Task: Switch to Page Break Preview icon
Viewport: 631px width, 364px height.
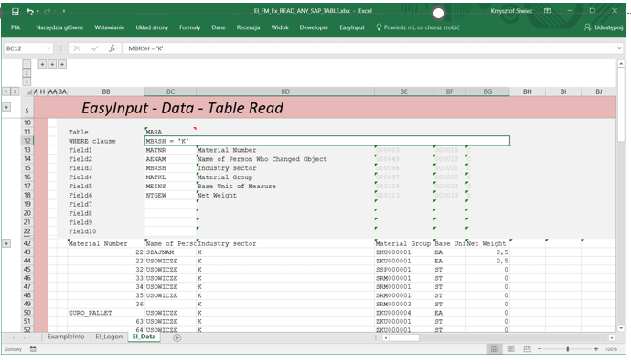Action: [527, 349]
